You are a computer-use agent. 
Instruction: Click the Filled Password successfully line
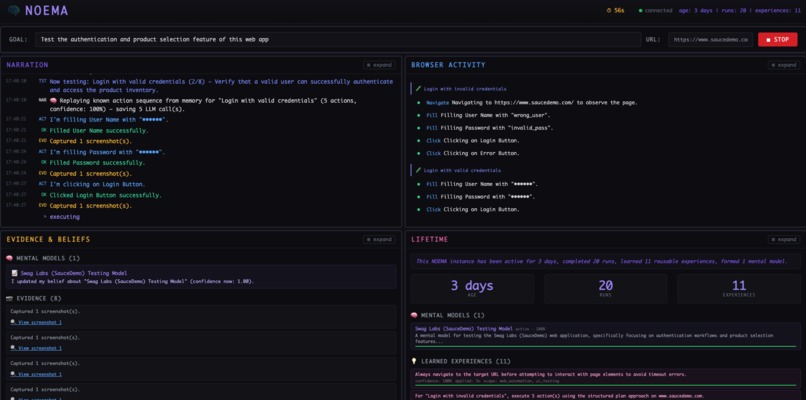[97, 163]
